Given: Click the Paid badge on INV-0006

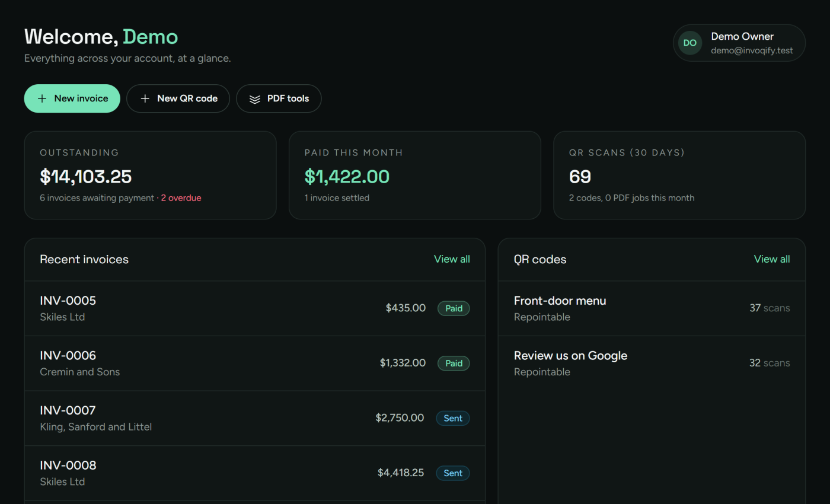Looking at the screenshot, I should pyautogui.click(x=454, y=363).
